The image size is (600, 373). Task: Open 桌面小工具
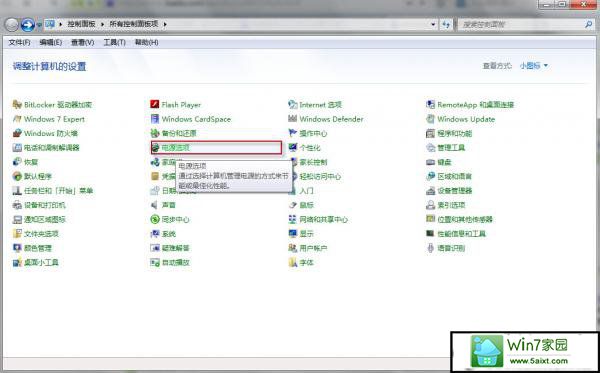point(36,262)
